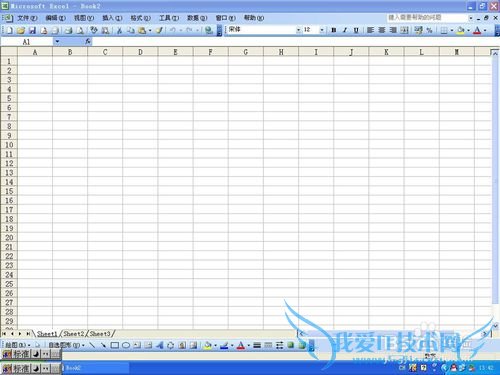The image size is (500, 375).
Task: Click the cell fill color bucket
Action: click(x=461, y=30)
